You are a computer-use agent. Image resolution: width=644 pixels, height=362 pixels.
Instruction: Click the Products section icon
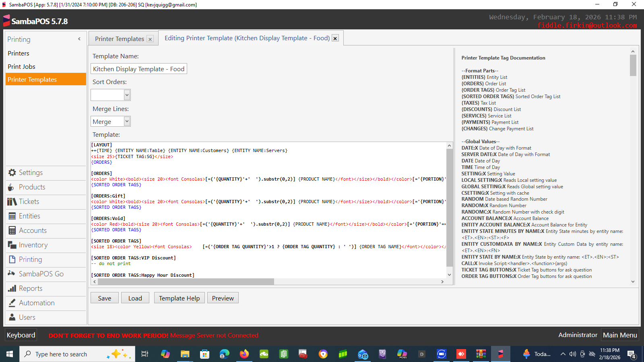click(x=12, y=187)
